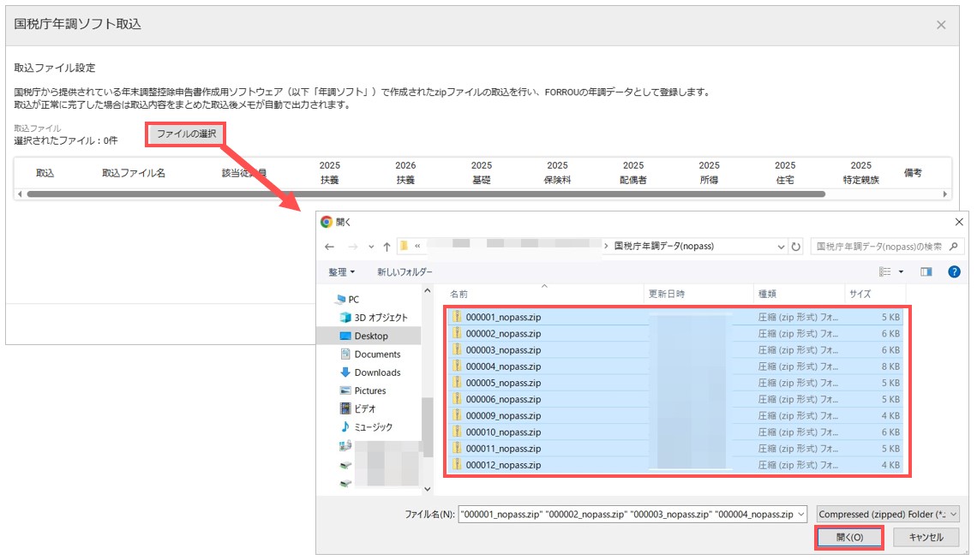Click the 取込ファイル名 column header

click(134, 173)
